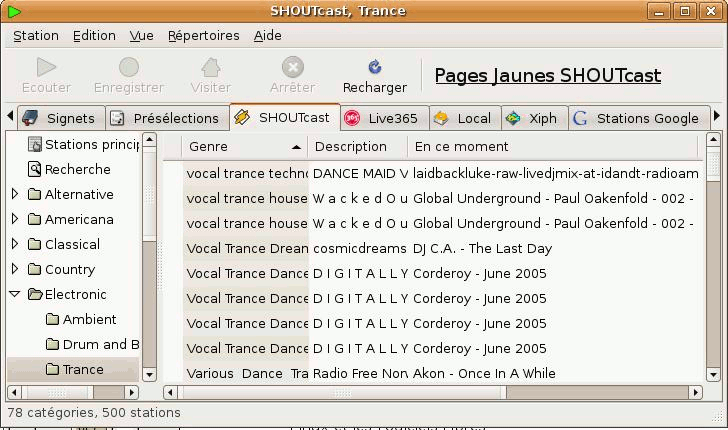728x430 pixels.
Task: Click the green play title bar icon
Action: pyautogui.click(x=14, y=11)
